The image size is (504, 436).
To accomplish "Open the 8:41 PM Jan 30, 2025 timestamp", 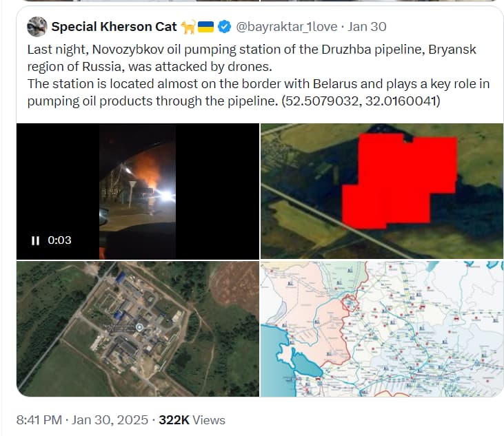I will tap(82, 420).
